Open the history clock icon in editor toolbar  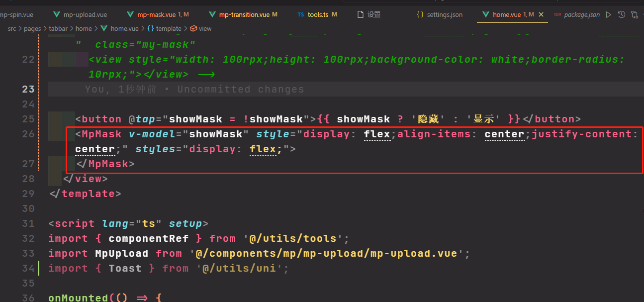click(x=622, y=15)
